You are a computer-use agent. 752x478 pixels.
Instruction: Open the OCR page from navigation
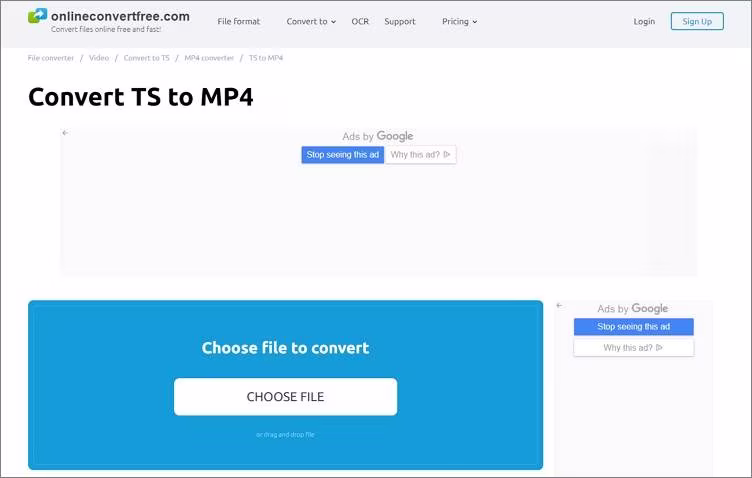click(x=360, y=22)
